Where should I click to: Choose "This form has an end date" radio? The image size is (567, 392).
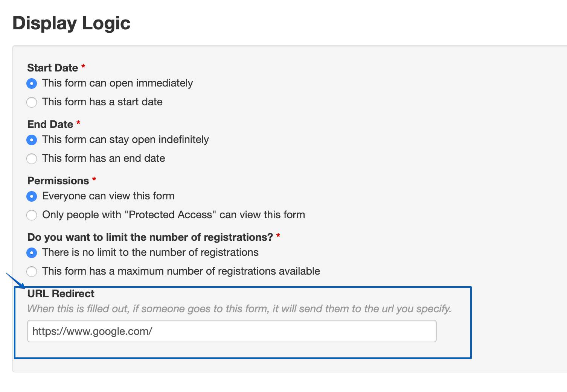coord(32,158)
